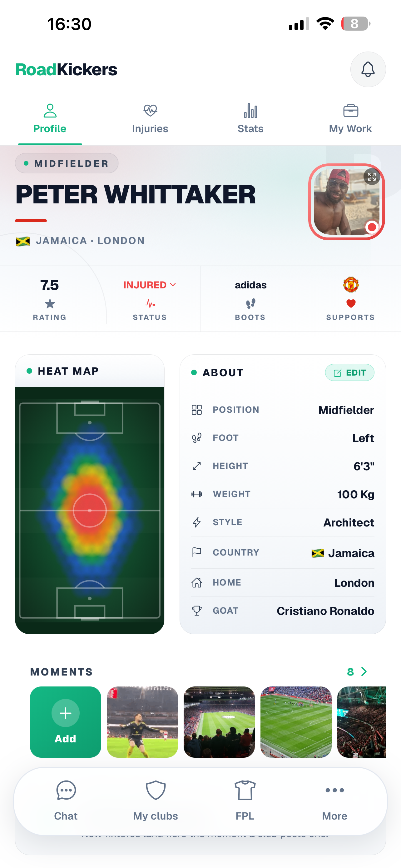
Task: Tap the adidas boots icon
Action: pos(250,304)
